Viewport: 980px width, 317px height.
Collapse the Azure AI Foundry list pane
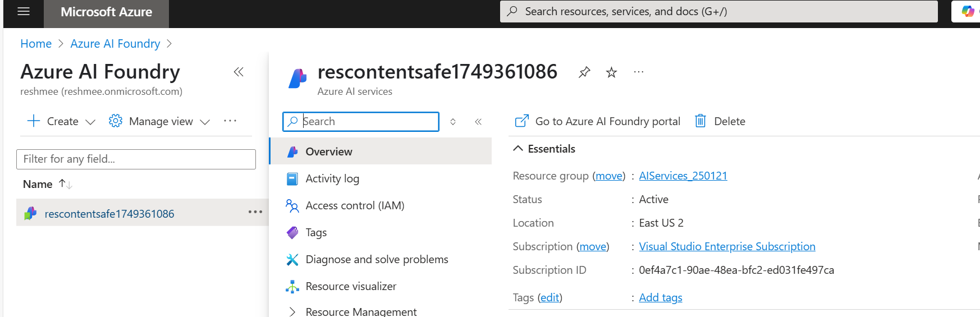(x=239, y=72)
